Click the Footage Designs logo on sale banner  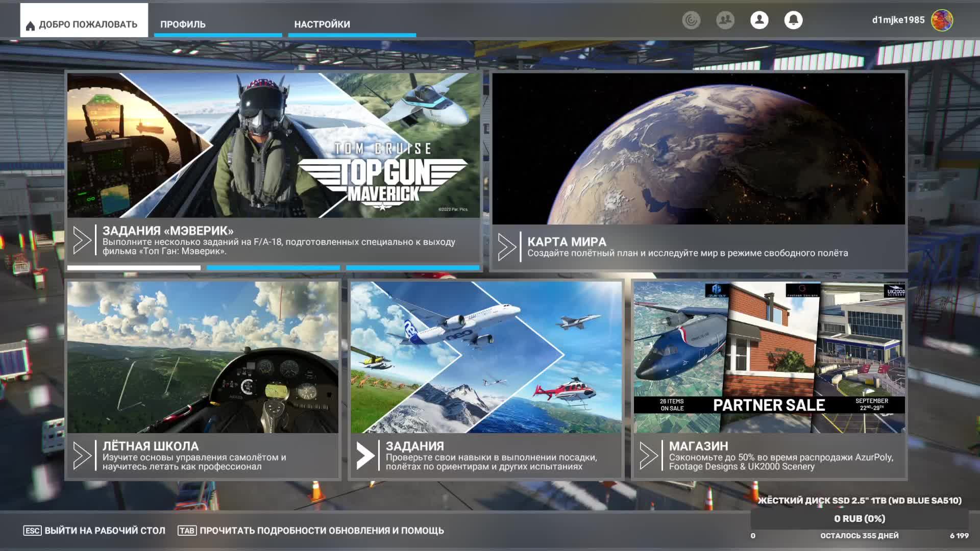pos(802,290)
